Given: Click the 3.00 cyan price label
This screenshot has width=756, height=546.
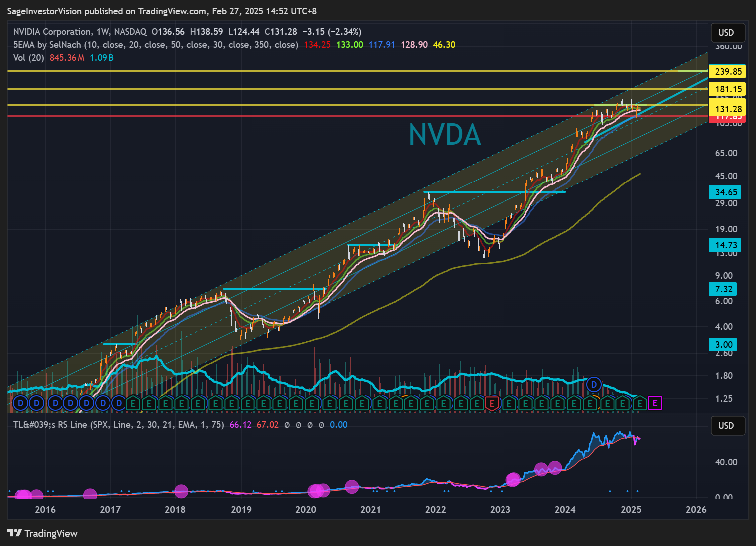Looking at the screenshot, I should click(x=723, y=344).
